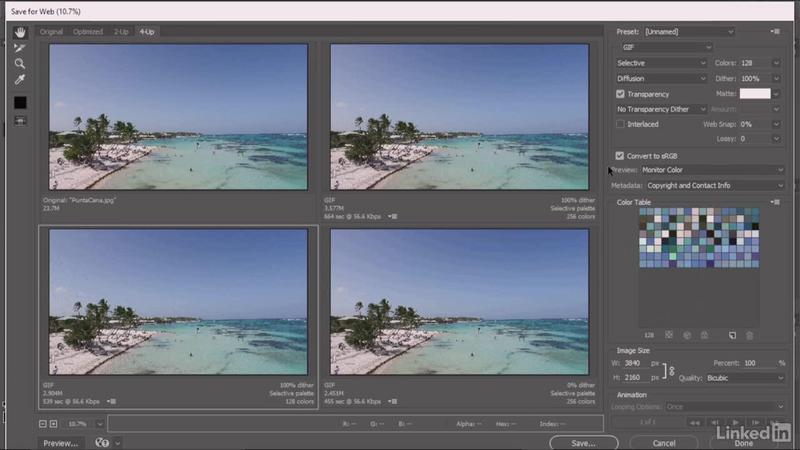
Task: Open the Color Table palette menu icon
Action: 775,202
